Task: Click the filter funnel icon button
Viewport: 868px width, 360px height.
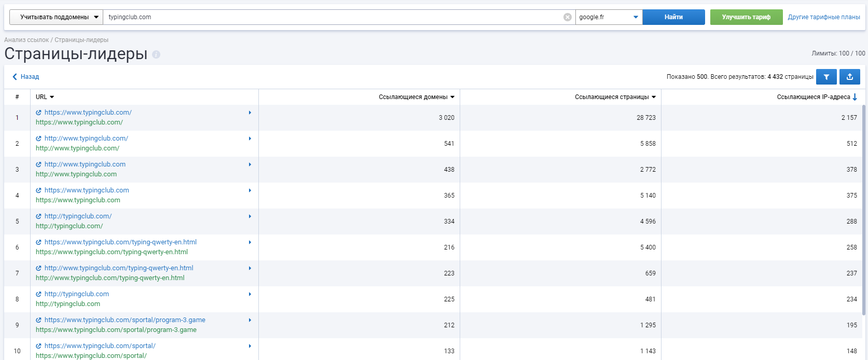Action: [x=826, y=77]
